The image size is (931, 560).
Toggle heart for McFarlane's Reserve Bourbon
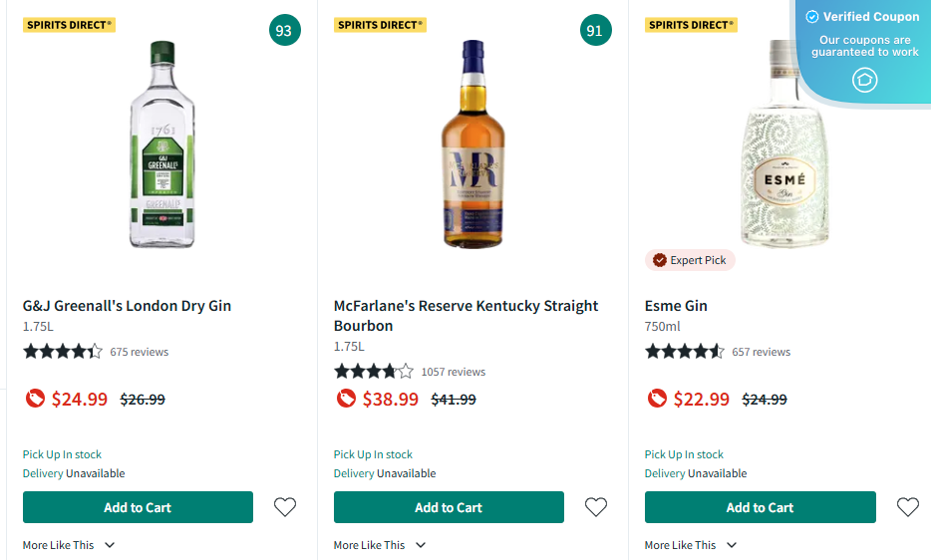pos(596,507)
